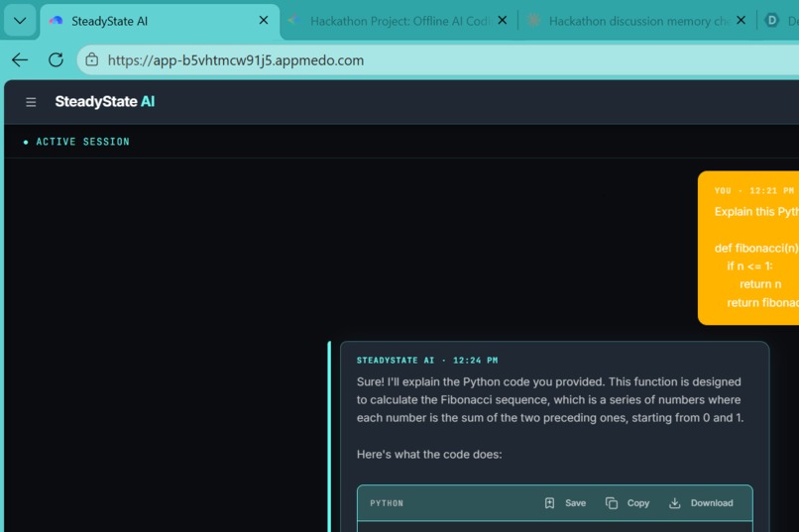799x532 pixels.
Task: Go back with the browser back arrow
Action: (x=20, y=60)
